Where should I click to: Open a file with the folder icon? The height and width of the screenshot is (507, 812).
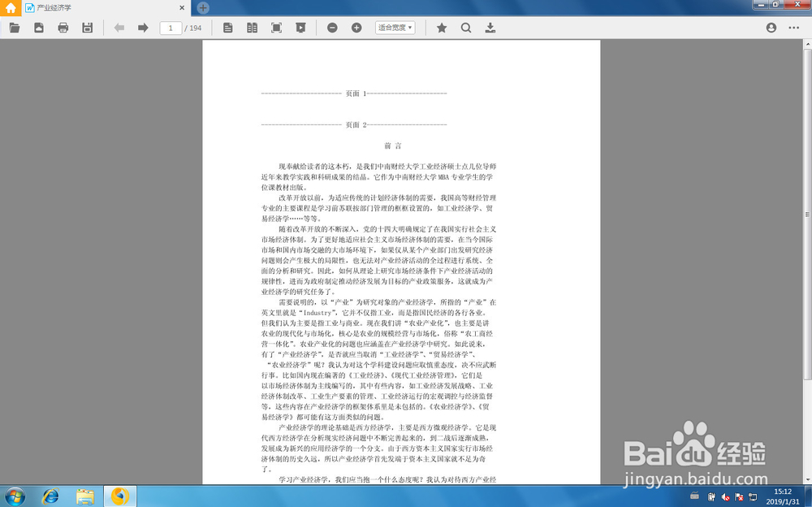15,27
